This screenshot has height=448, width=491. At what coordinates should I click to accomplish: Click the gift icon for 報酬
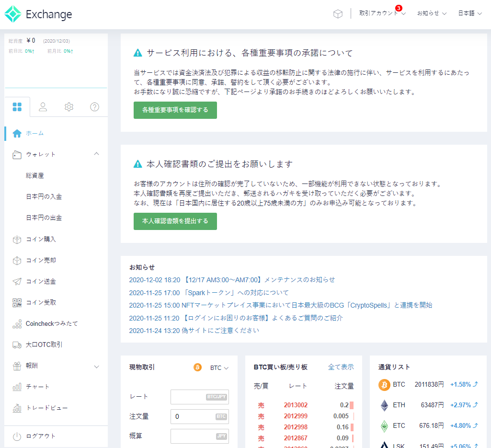17,366
